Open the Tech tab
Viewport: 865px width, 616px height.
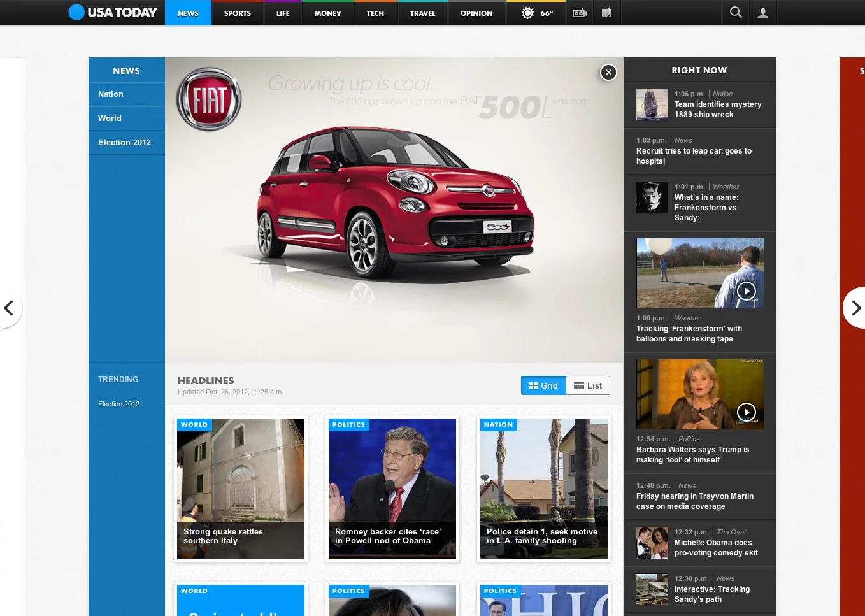pos(375,13)
